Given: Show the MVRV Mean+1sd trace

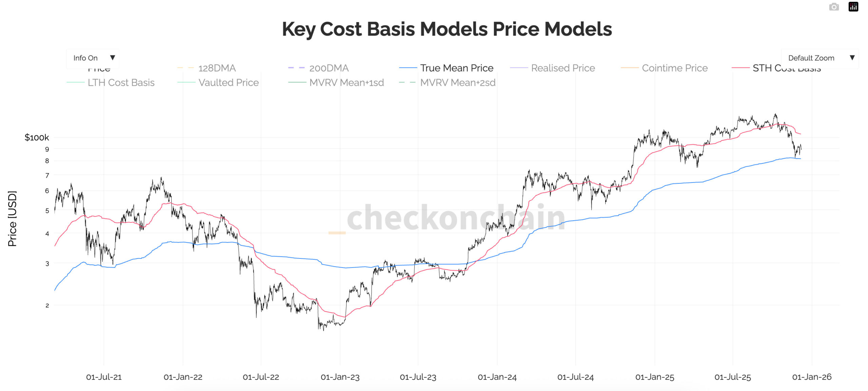Looking at the screenshot, I should pos(346,83).
